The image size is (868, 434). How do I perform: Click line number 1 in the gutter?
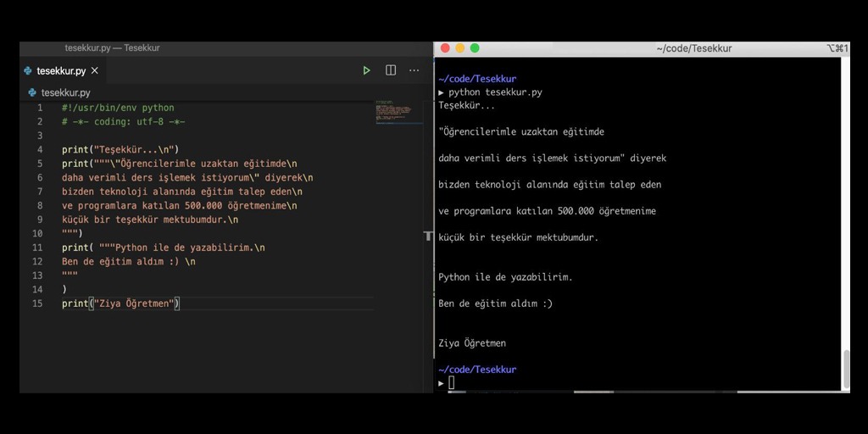40,108
